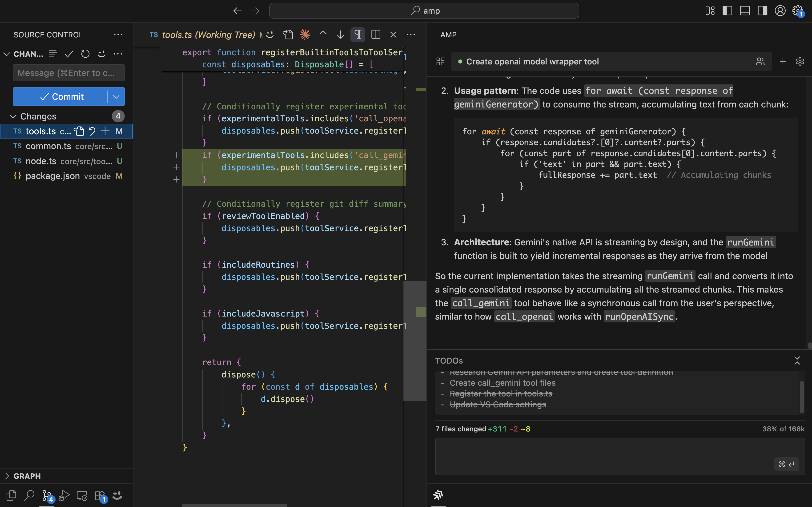Go to the previous change
Image resolution: width=812 pixels, height=507 pixels.
coord(323,35)
